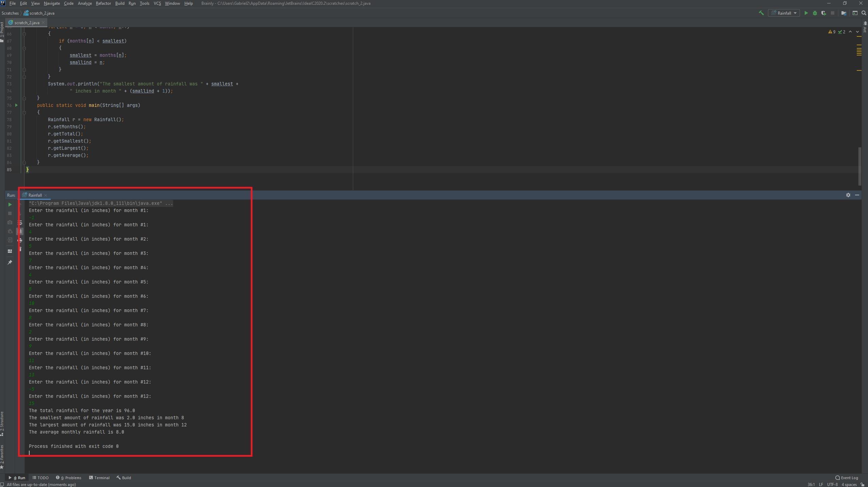Viewport: 868px width, 487px height.
Task: Open Run panel settings gear
Action: tap(848, 195)
